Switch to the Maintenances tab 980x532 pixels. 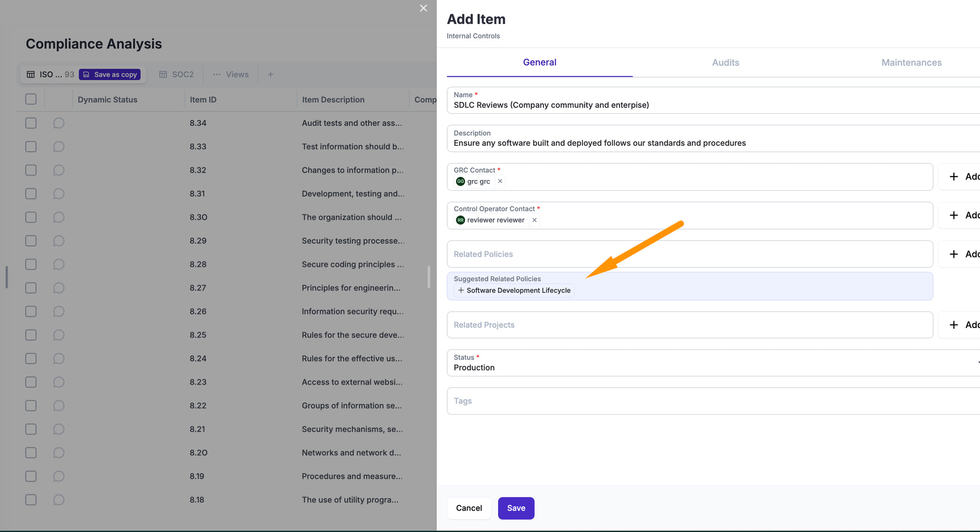coord(911,63)
